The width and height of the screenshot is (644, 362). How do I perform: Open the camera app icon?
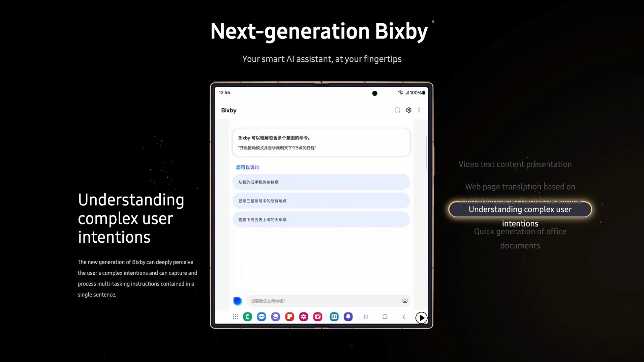pyautogui.click(x=318, y=317)
